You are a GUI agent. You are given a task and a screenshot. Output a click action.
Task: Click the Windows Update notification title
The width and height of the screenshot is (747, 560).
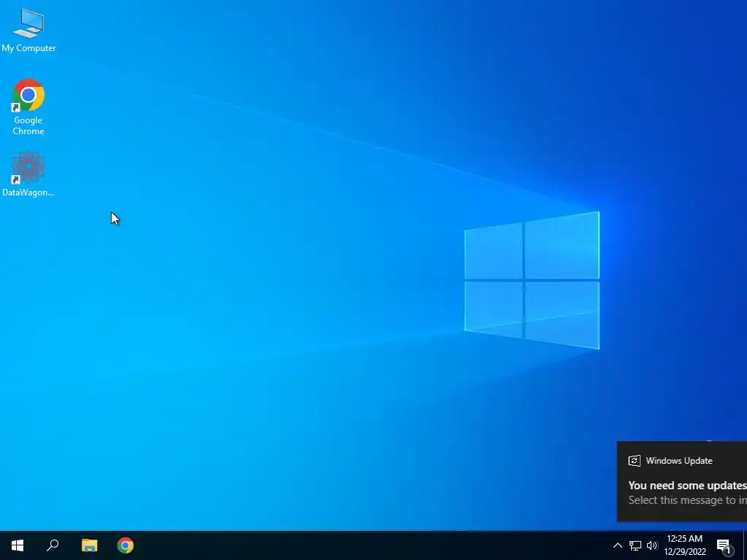click(679, 461)
